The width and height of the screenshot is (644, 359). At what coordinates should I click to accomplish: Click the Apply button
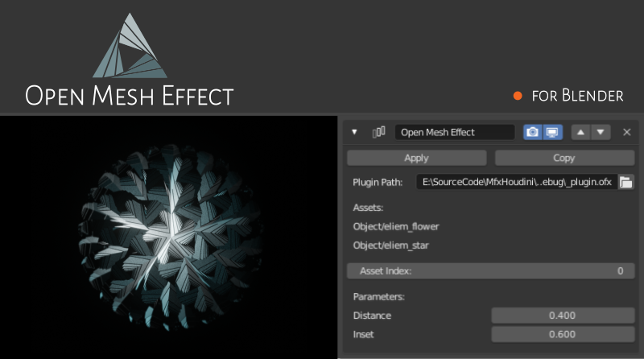pyautogui.click(x=417, y=158)
